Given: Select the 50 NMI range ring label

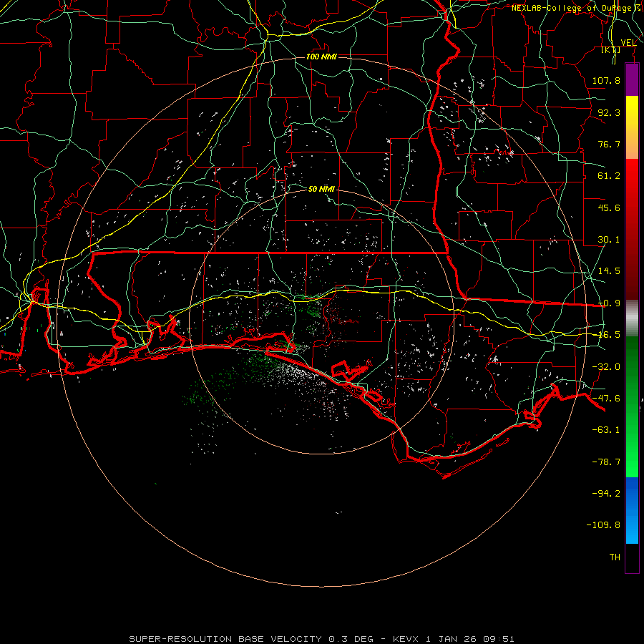Looking at the screenshot, I should point(321,189).
